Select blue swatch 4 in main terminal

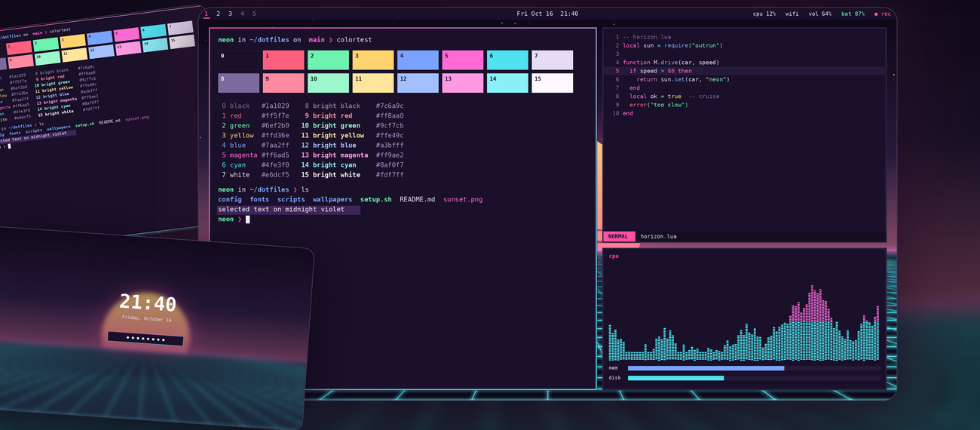418,60
